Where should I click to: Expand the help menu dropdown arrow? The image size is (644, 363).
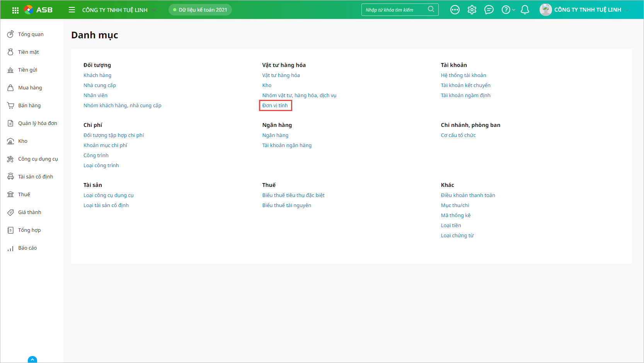coord(514,10)
